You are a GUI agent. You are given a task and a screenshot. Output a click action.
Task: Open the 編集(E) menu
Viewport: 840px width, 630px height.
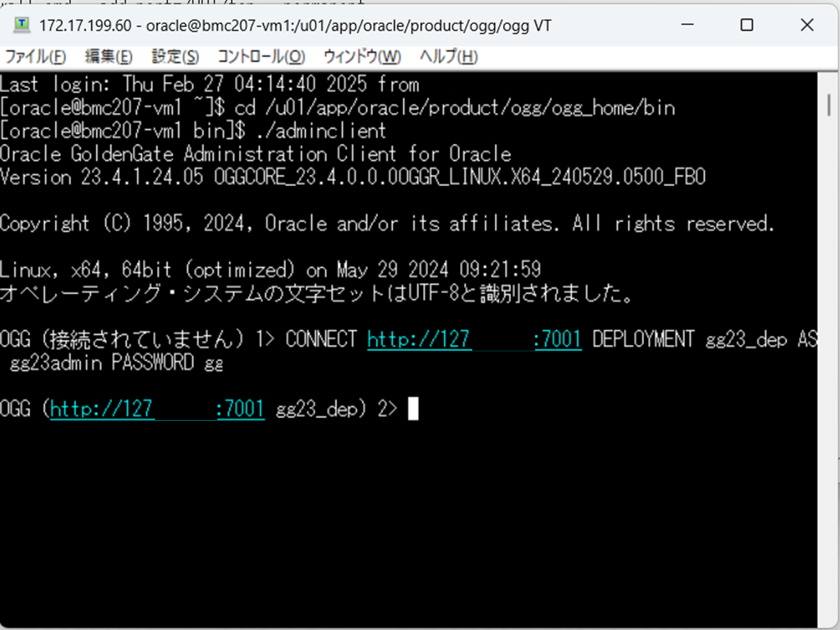tap(108, 56)
